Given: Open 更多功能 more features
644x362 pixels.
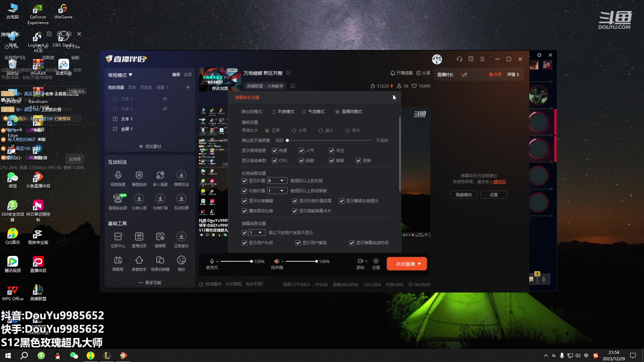Looking at the screenshot, I should coord(150,283).
